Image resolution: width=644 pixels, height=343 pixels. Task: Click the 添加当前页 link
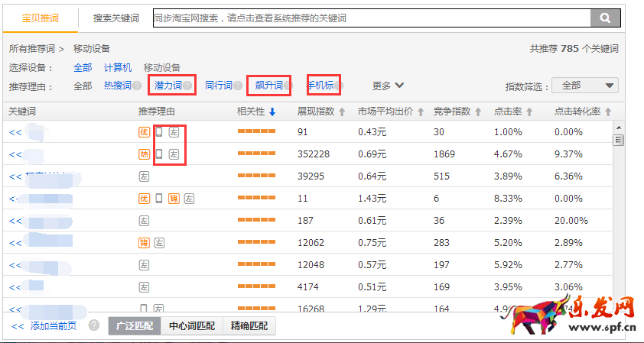click(x=53, y=326)
